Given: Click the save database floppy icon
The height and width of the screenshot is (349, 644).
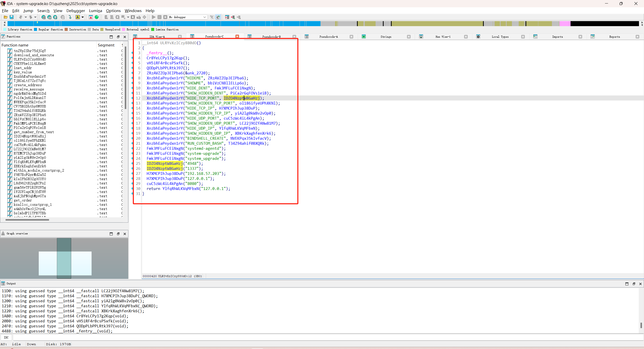Looking at the screenshot, I should 12,17.
